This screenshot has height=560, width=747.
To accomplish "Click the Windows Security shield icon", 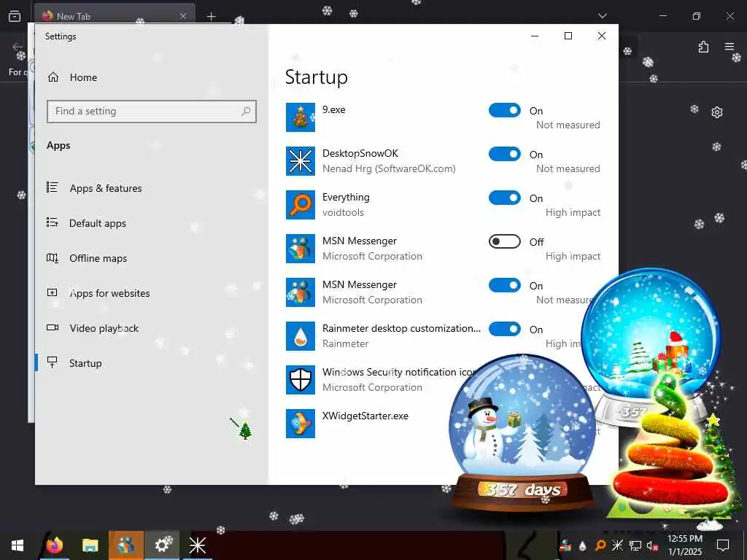I will [300, 380].
